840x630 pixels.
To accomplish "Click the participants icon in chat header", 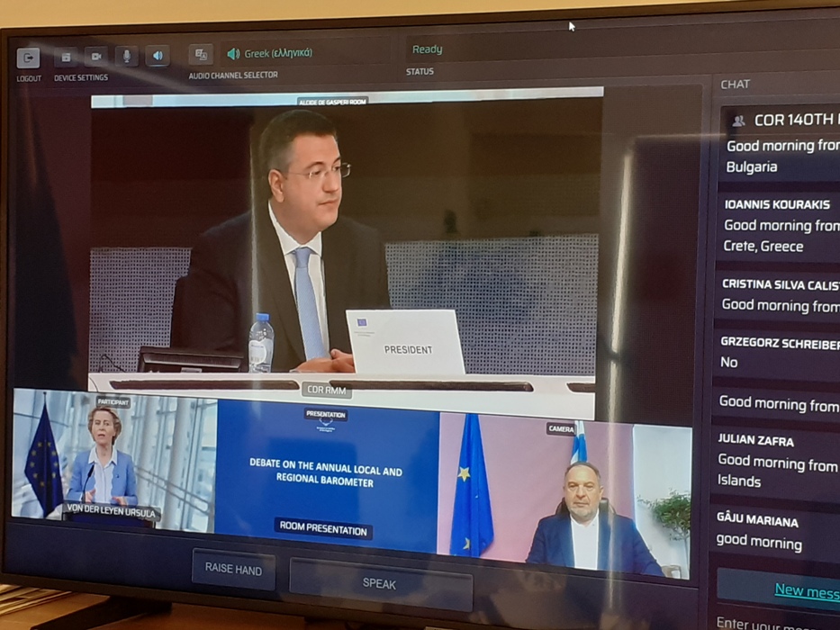I will [x=738, y=121].
